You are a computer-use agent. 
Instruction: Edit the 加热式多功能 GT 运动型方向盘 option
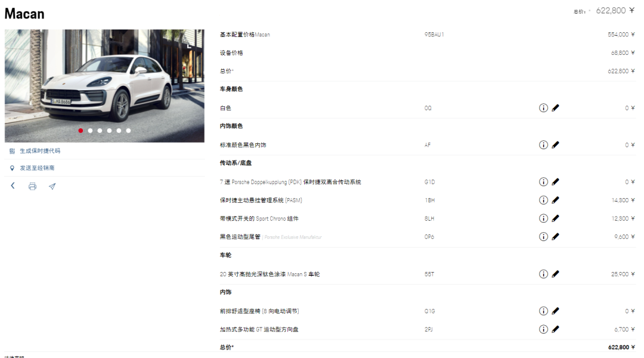[x=555, y=329]
